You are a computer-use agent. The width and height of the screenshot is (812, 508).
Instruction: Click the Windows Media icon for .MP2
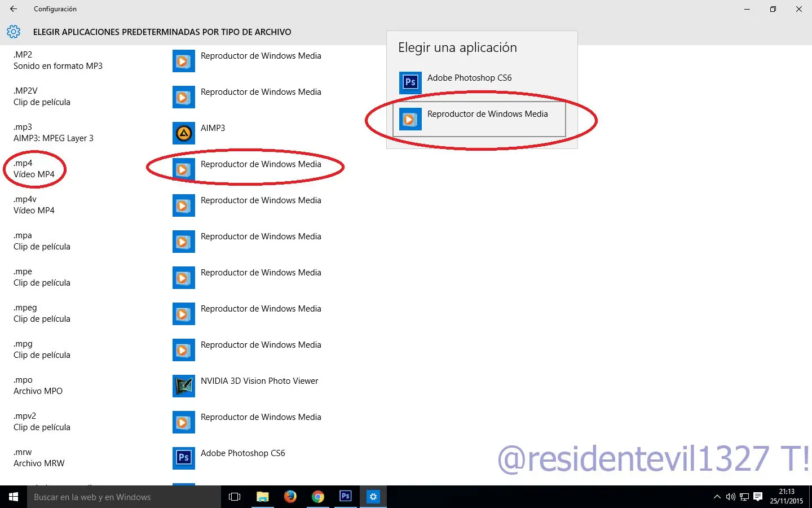click(x=184, y=61)
